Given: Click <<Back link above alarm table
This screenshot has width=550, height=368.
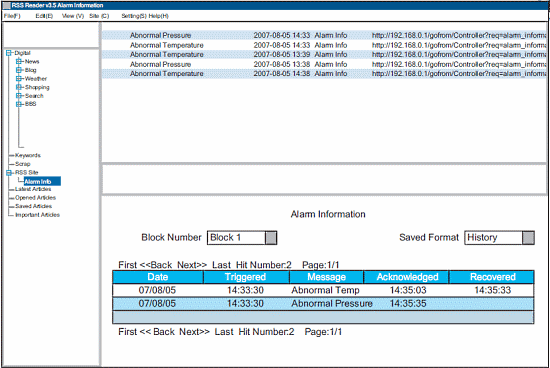Looking at the screenshot, I should click(x=156, y=265).
